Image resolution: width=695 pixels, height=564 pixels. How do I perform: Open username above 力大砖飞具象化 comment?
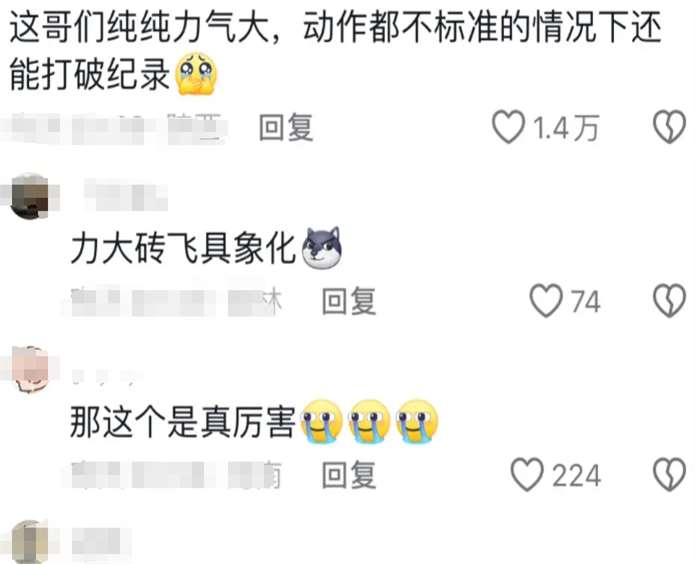coord(127,194)
